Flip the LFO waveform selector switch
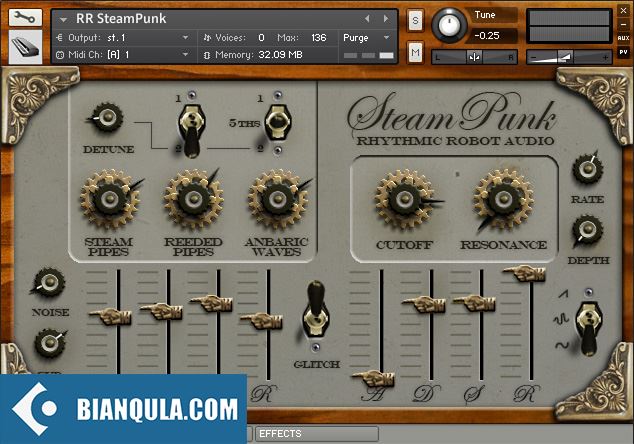Viewport: 634px width, 444px height. (x=589, y=327)
